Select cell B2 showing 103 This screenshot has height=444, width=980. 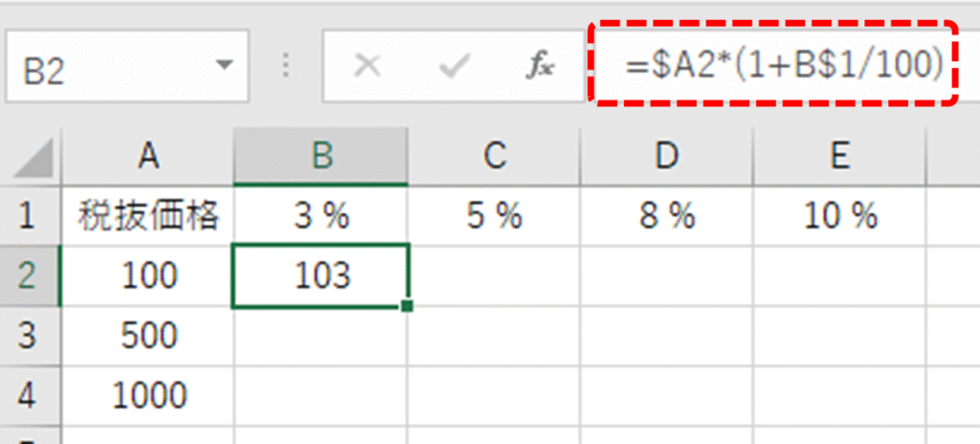pos(321,276)
